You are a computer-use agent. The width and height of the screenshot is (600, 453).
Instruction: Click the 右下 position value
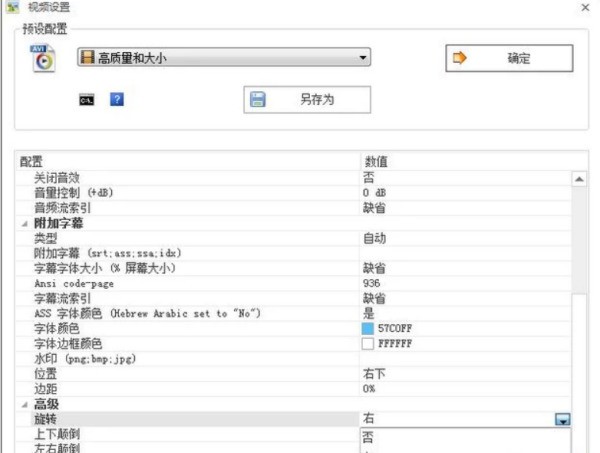coord(374,374)
